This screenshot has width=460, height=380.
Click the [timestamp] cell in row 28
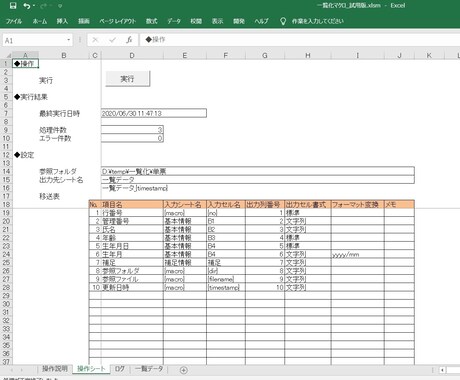pos(226,287)
